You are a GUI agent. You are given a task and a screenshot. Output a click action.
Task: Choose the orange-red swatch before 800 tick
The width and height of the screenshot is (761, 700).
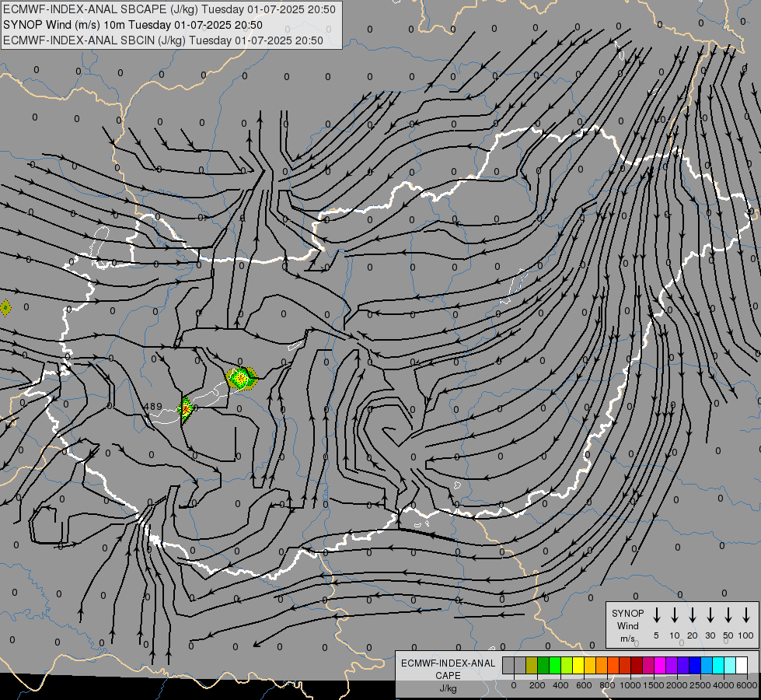(x=613, y=666)
